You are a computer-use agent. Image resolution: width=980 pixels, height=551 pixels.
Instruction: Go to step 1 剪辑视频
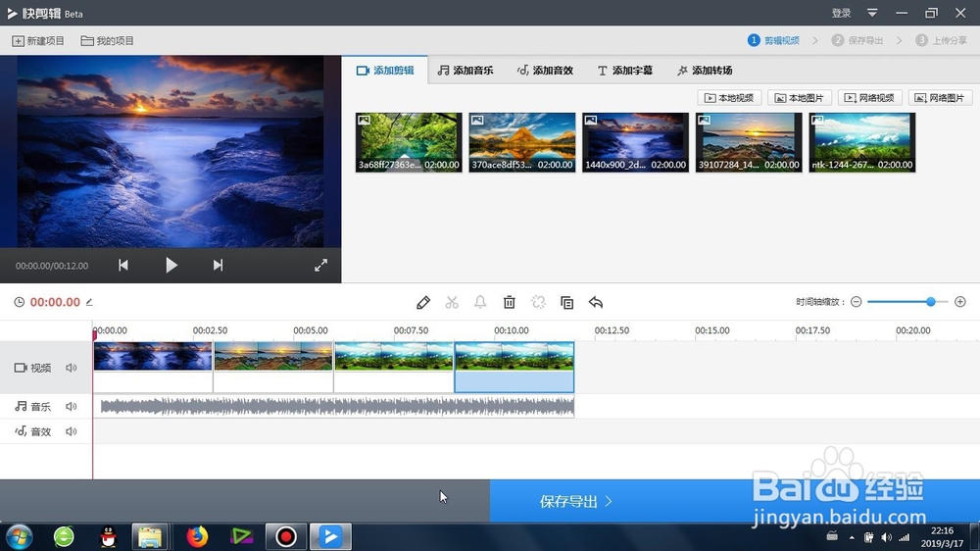(x=774, y=40)
